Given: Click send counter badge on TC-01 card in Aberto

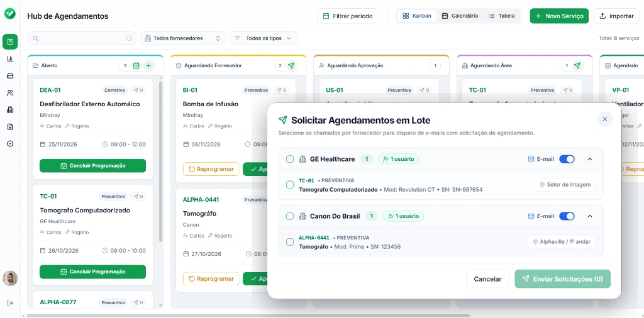Looking at the screenshot, I should coord(138,197).
